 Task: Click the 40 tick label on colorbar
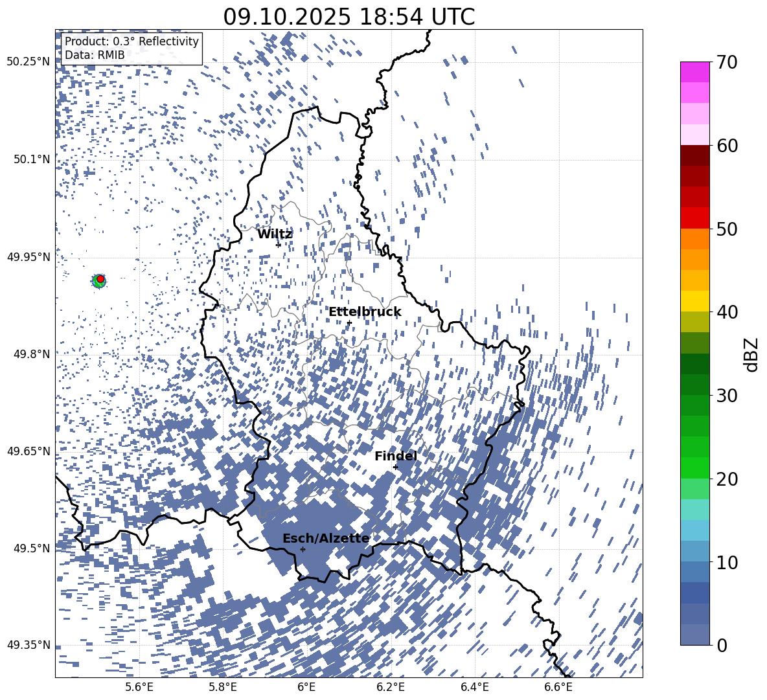point(727,312)
